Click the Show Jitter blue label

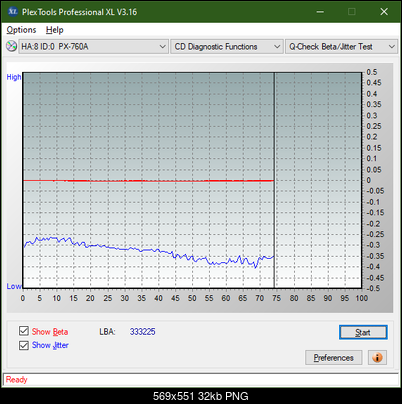coord(50,345)
